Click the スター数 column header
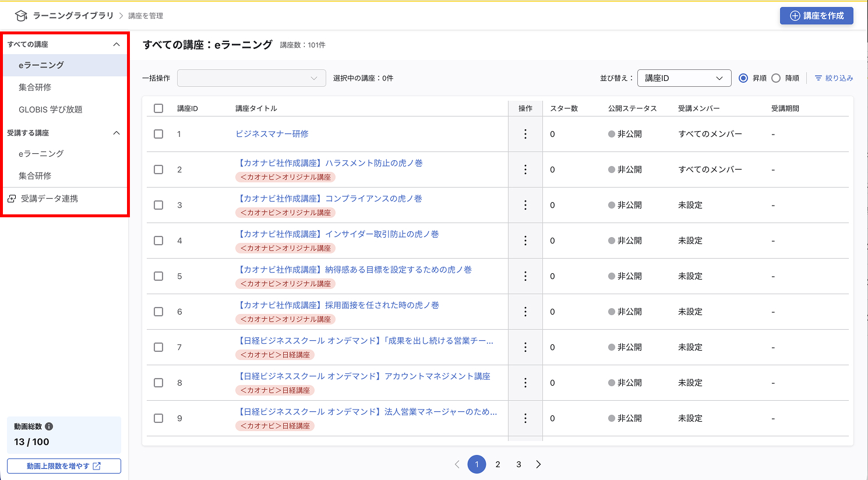Image resolution: width=868 pixels, height=480 pixels. coord(564,108)
